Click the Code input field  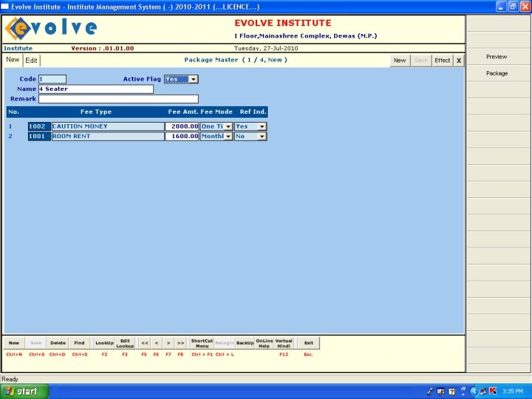coord(52,79)
